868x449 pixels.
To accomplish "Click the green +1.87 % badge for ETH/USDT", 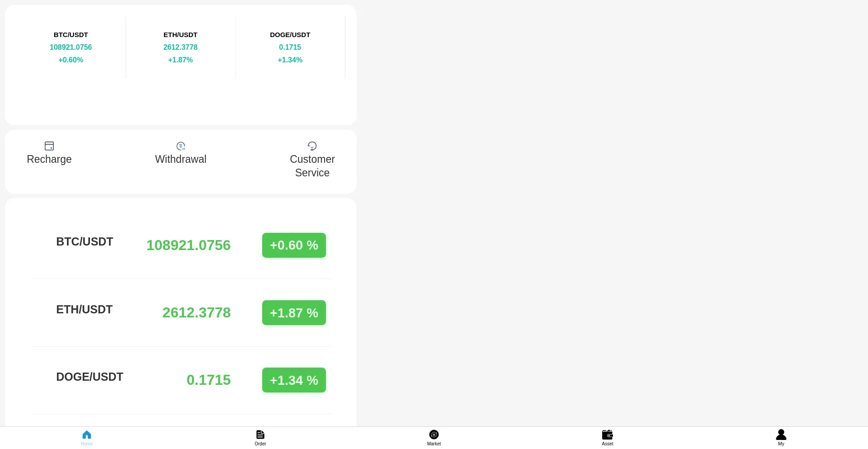I will (293, 312).
